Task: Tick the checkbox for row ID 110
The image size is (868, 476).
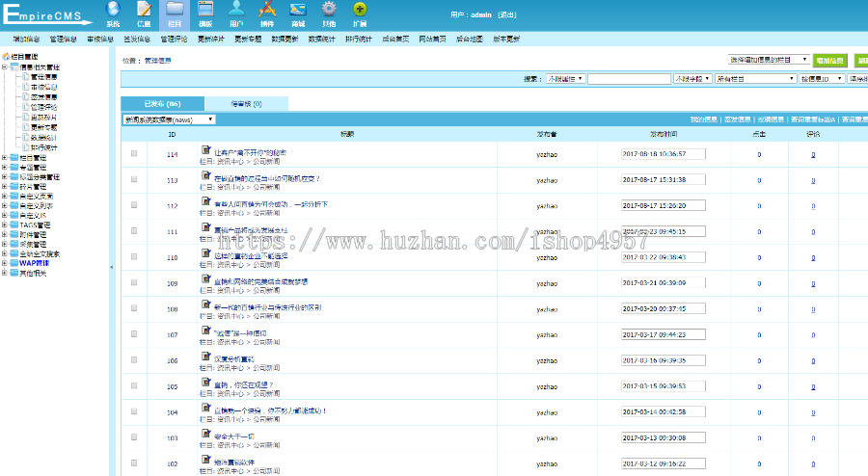Action: tap(134, 256)
